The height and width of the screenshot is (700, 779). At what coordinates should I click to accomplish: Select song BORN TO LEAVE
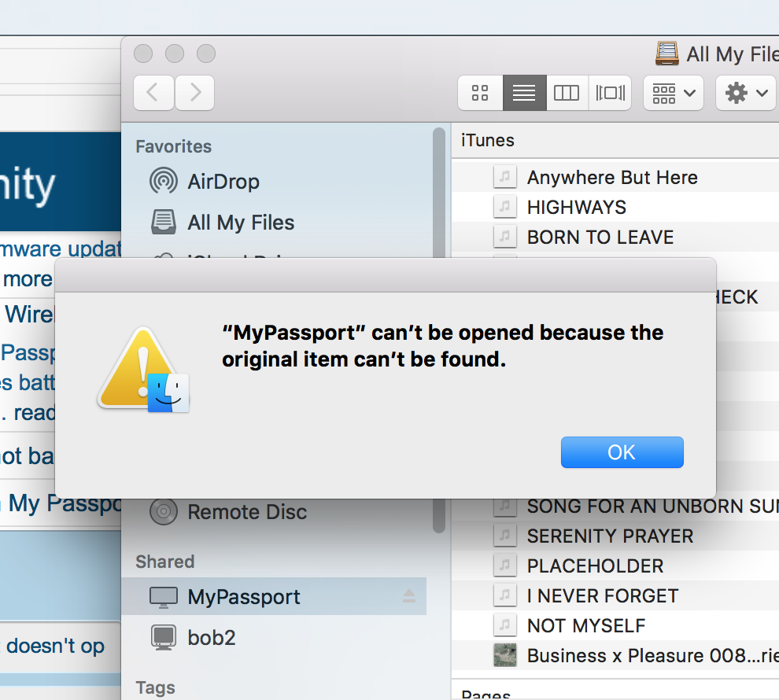pos(615,237)
